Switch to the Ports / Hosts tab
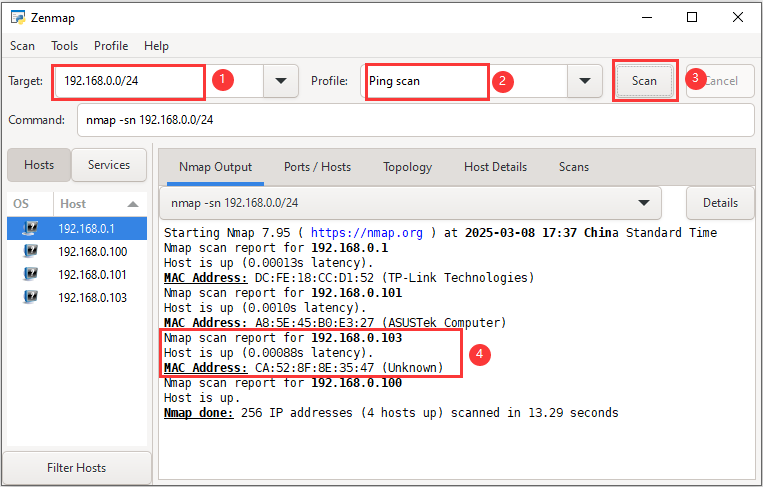The height and width of the screenshot is (487, 763). pyautogui.click(x=317, y=167)
